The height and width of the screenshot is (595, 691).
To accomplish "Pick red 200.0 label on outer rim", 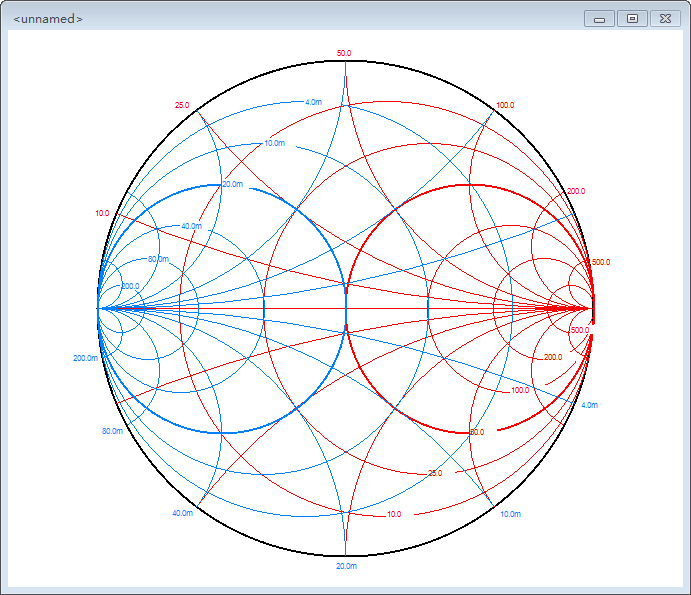I will [576, 191].
